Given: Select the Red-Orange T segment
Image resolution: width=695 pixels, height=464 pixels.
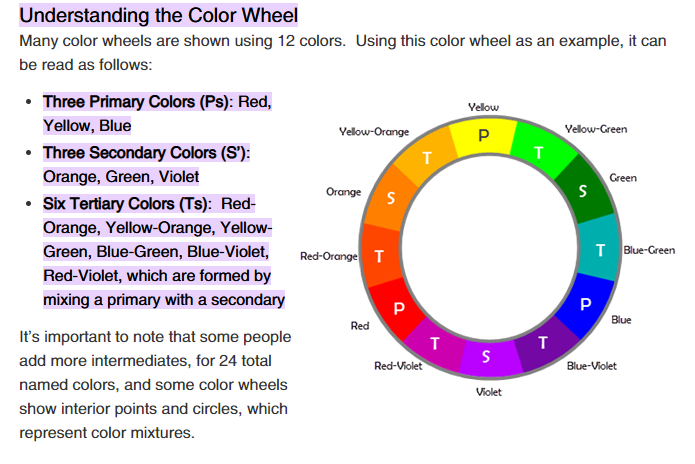Looking at the screenshot, I should click(380, 256).
